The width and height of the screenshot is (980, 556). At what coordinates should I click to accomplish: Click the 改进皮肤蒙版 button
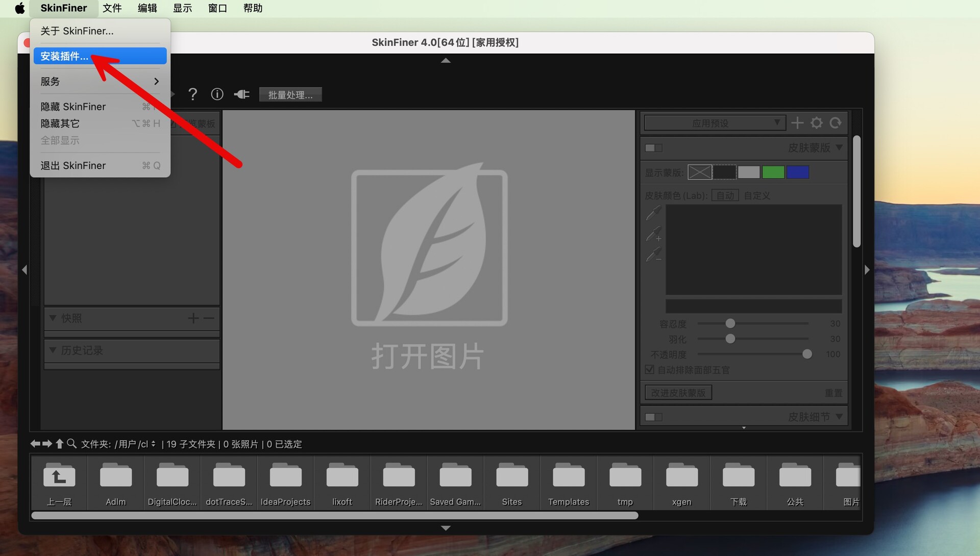678,393
